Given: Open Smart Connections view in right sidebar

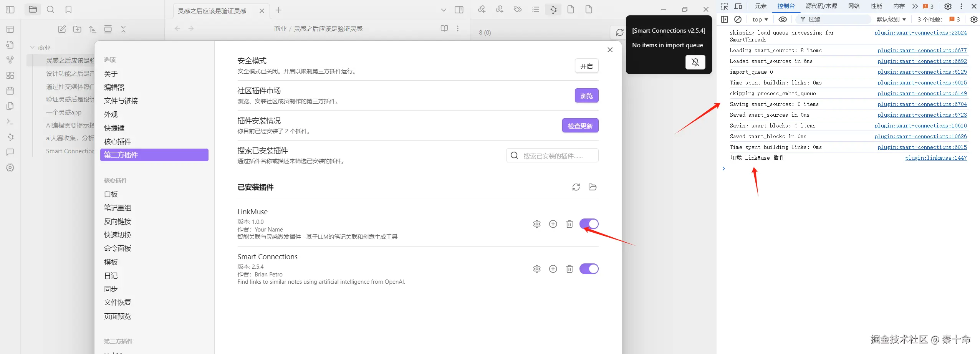Looking at the screenshot, I should [x=553, y=10].
